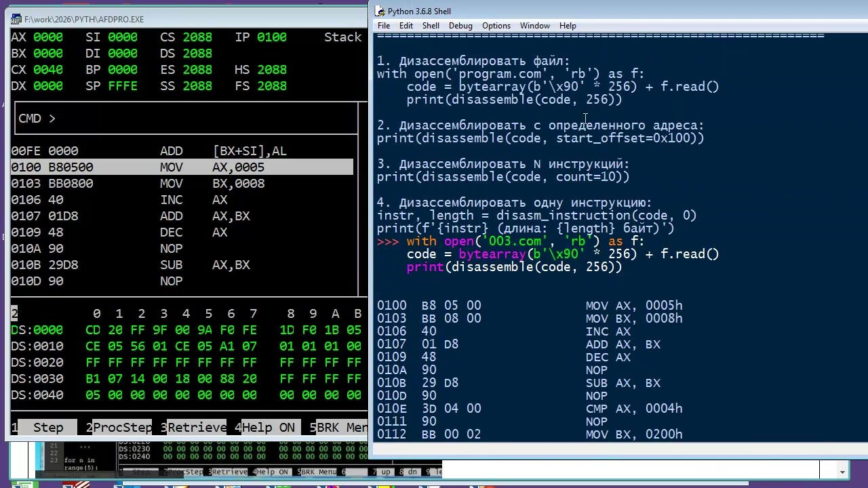Open the Debug menu
The width and height of the screenshot is (868, 488).
460,26
